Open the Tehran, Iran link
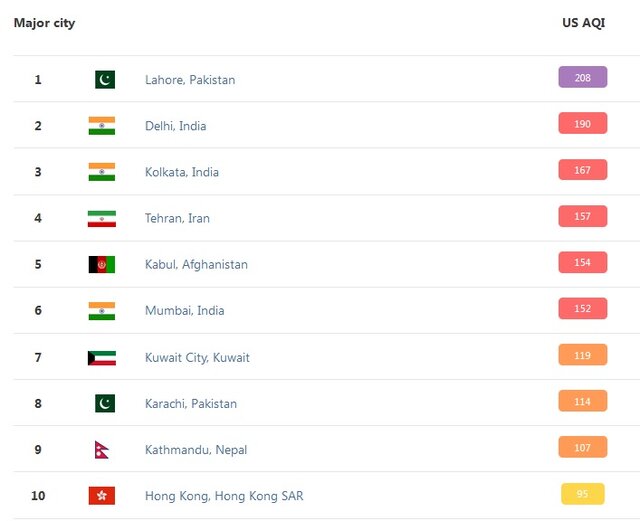 (x=177, y=218)
